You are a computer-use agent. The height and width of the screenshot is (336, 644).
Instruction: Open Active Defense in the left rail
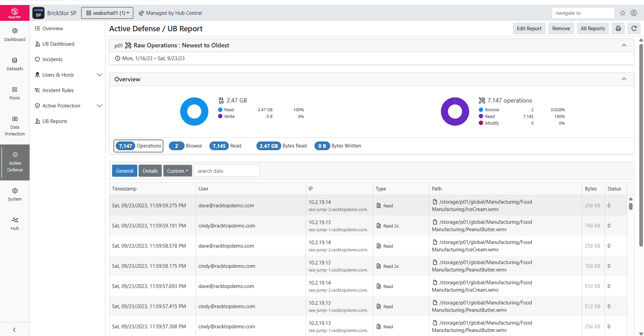point(15,162)
